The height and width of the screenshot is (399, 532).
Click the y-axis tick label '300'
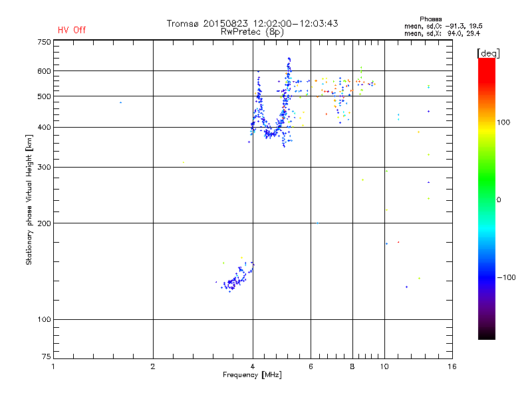tap(44, 168)
